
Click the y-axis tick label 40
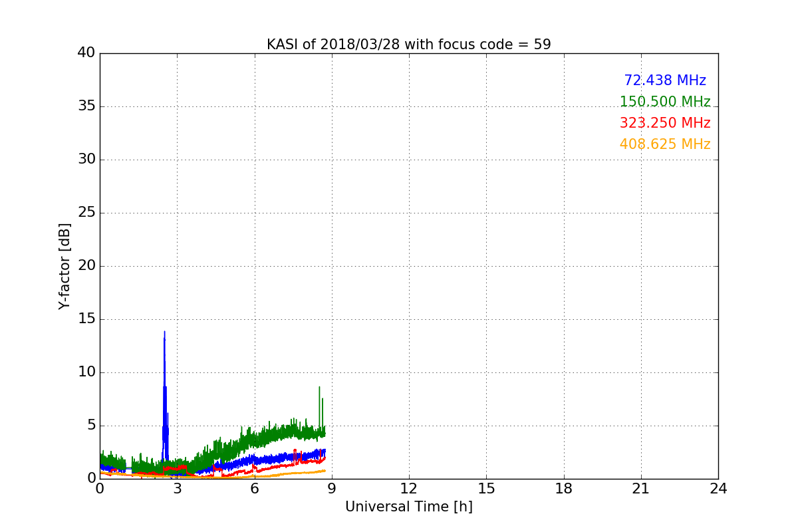86,53
